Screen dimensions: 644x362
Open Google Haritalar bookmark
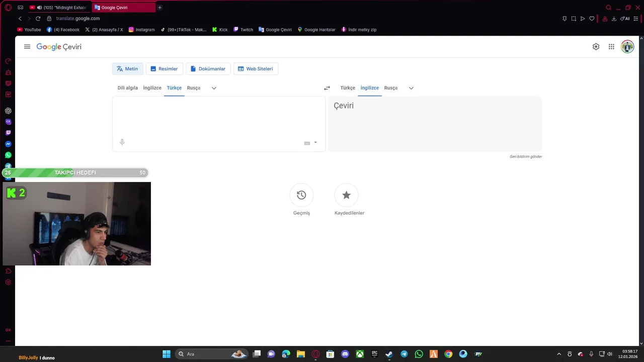point(316,30)
